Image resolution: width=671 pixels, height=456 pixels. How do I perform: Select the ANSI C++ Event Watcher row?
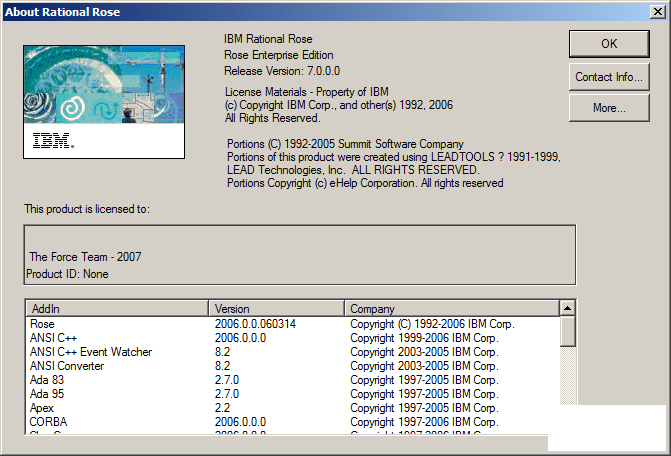coord(293,352)
